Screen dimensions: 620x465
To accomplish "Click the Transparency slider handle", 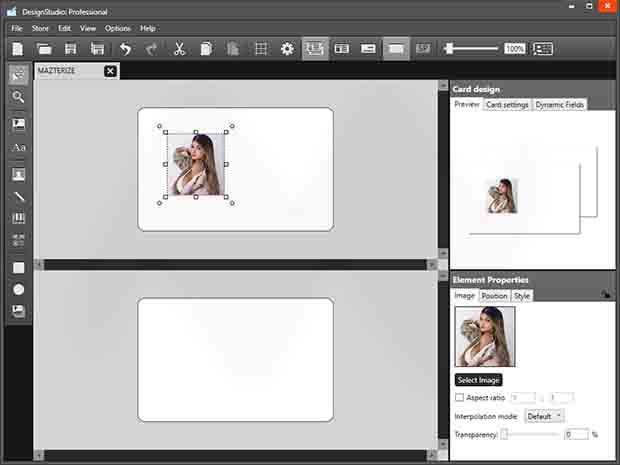I will point(504,435).
